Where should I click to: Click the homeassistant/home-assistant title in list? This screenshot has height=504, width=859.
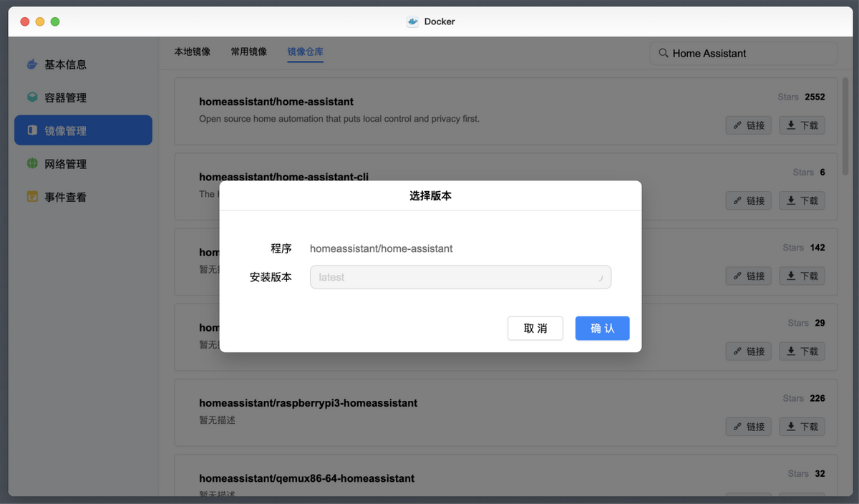pyautogui.click(x=276, y=102)
